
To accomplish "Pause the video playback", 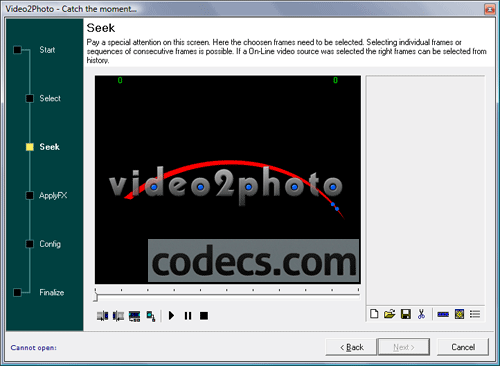I will click(x=188, y=315).
